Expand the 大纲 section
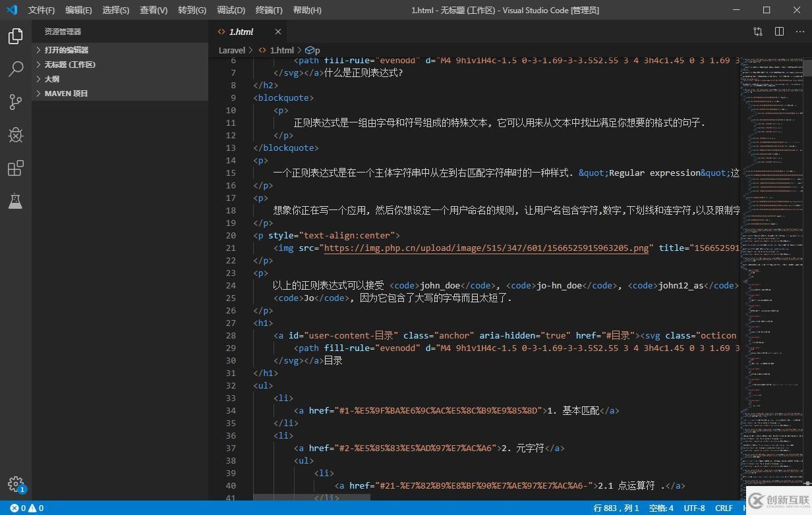The image size is (812, 515). [x=51, y=78]
